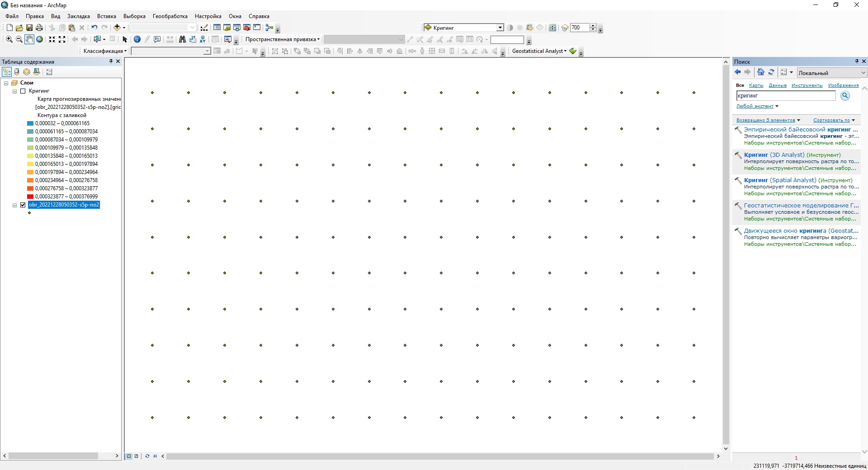Filter search results by Данные
This screenshot has height=470, width=868.
coord(778,85)
